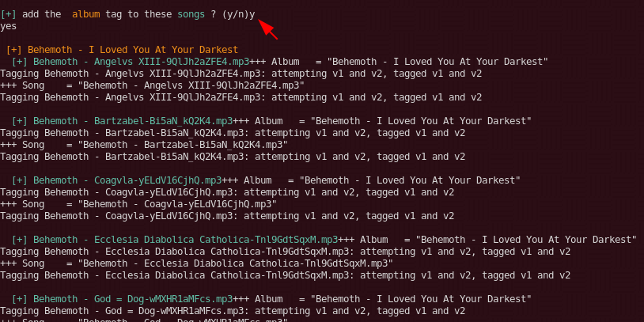Click the [+] before Ecclesia Diabolica filename

pyautogui.click(x=20, y=240)
